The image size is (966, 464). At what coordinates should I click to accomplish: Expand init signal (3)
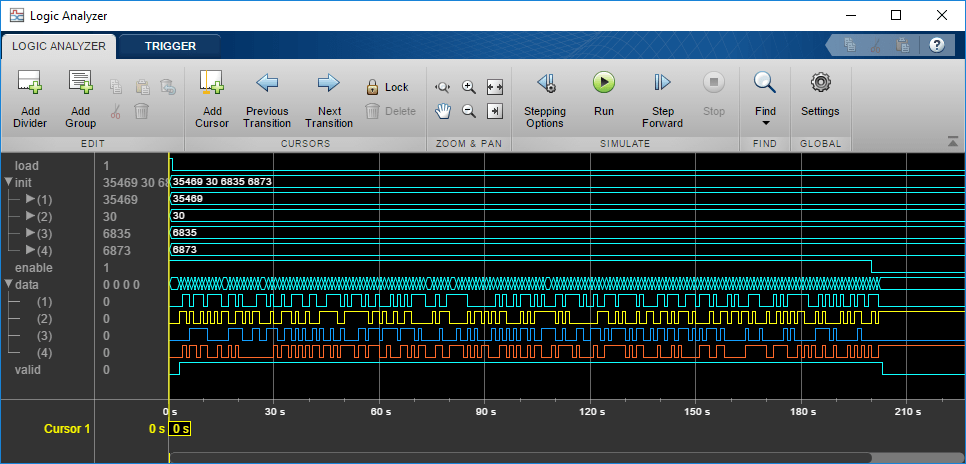click(30, 233)
